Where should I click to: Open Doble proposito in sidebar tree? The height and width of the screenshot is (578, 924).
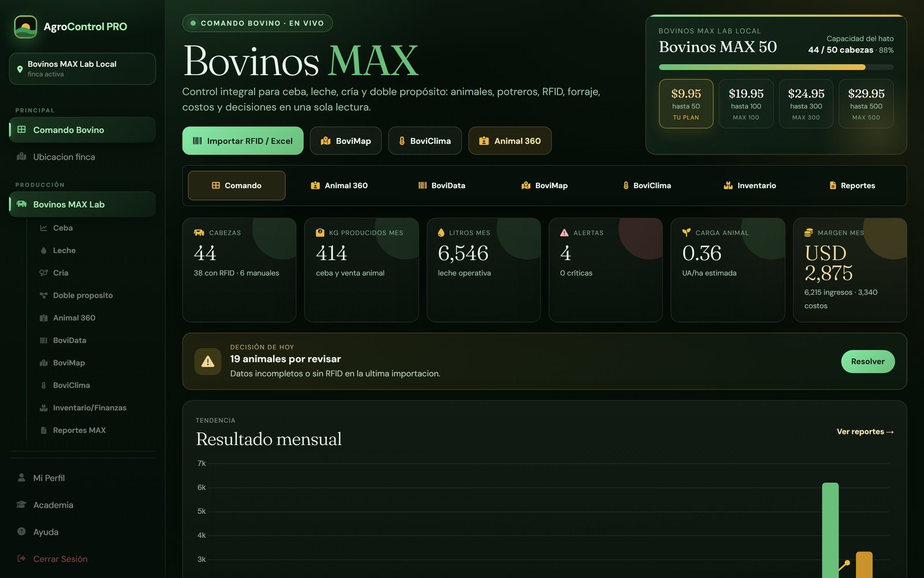pos(83,295)
